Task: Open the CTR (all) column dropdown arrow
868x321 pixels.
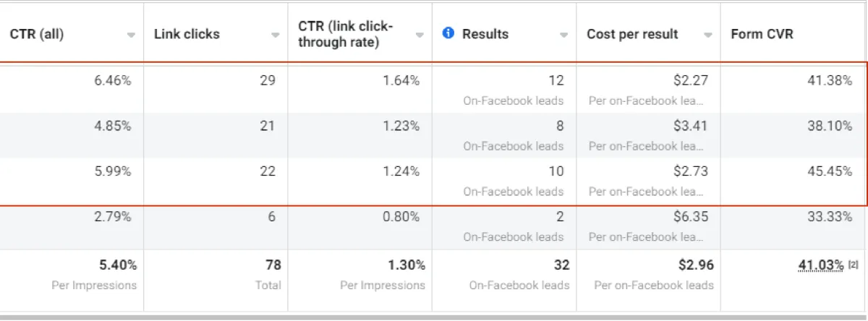Action: tap(131, 35)
